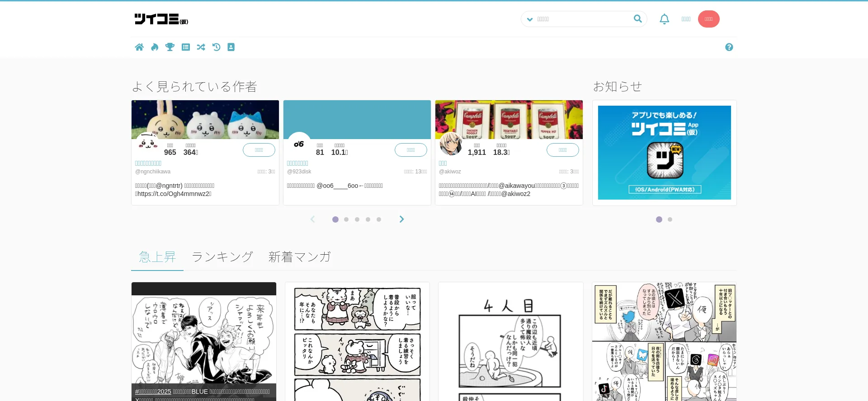The image size is (868, 401).
Task: Open the bear characters four-panel manga
Action: [x=358, y=341]
